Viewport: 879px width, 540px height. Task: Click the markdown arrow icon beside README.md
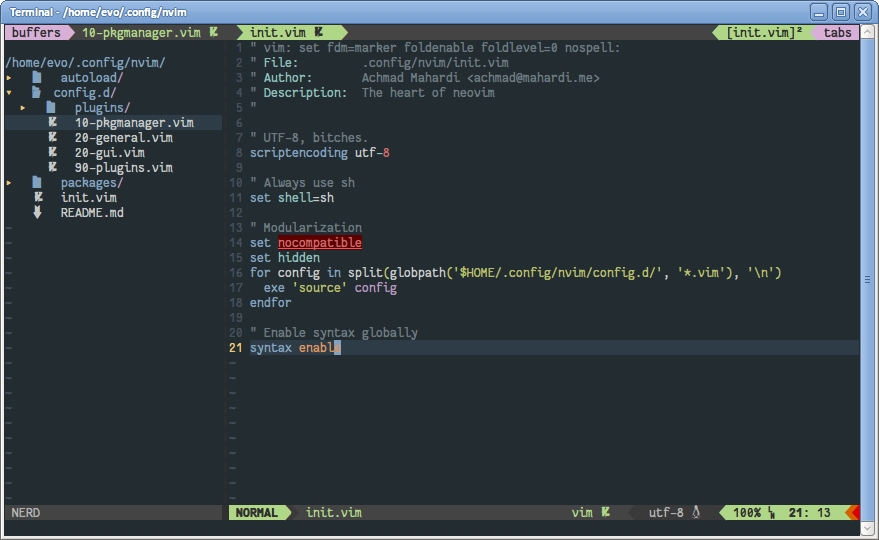(38, 213)
